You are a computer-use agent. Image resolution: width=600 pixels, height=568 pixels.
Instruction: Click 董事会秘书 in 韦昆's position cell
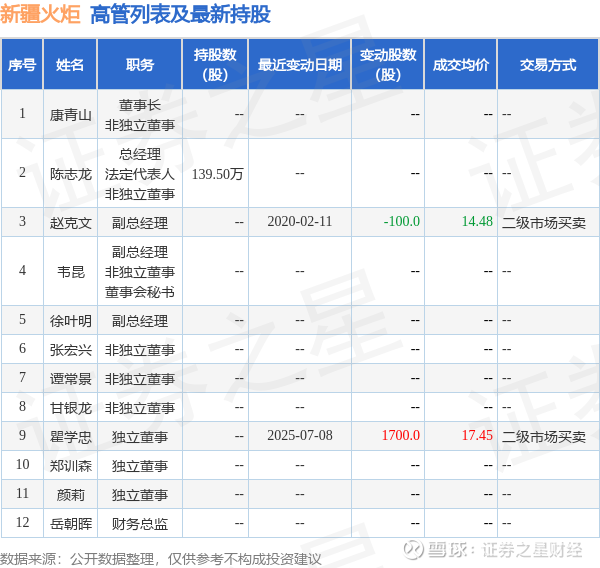(140, 292)
